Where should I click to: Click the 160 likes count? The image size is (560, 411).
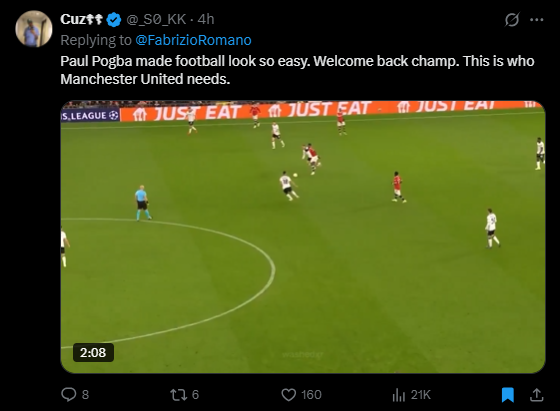311,395
